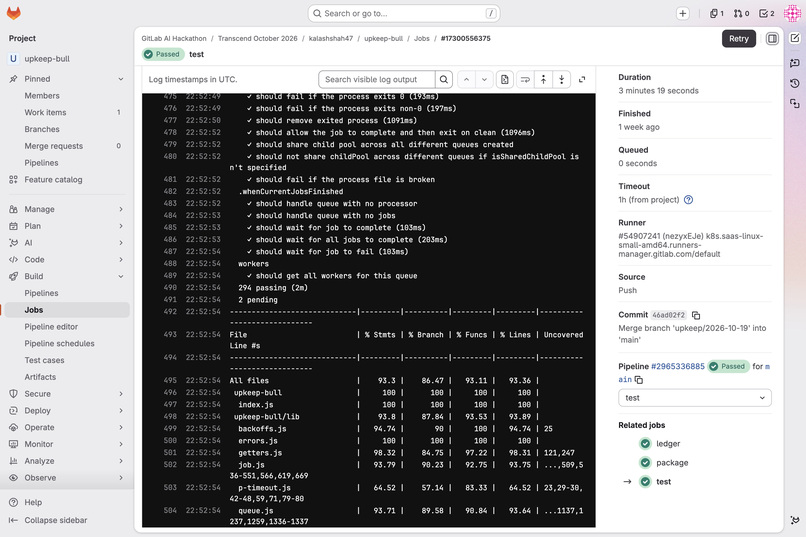The image size is (806, 537).
Task: Open the Help menu
Action: pos(33,502)
